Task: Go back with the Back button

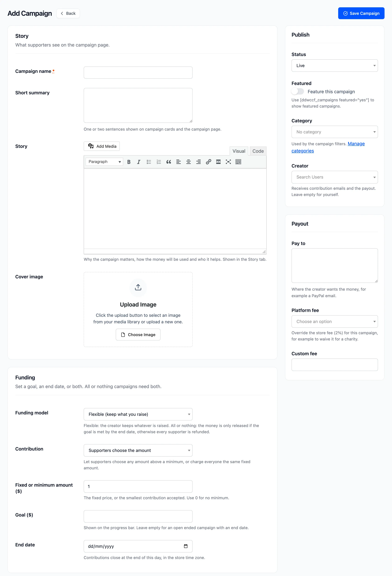Action: point(68,13)
